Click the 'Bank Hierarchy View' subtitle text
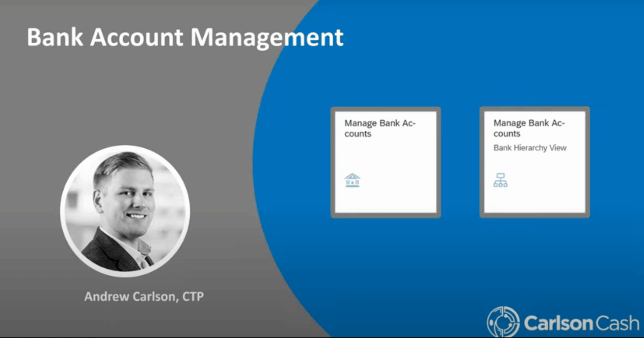644x338 pixels. tap(530, 148)
